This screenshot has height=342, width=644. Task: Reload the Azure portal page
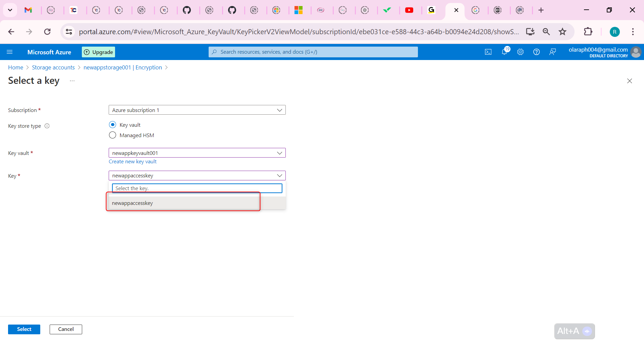47,32
